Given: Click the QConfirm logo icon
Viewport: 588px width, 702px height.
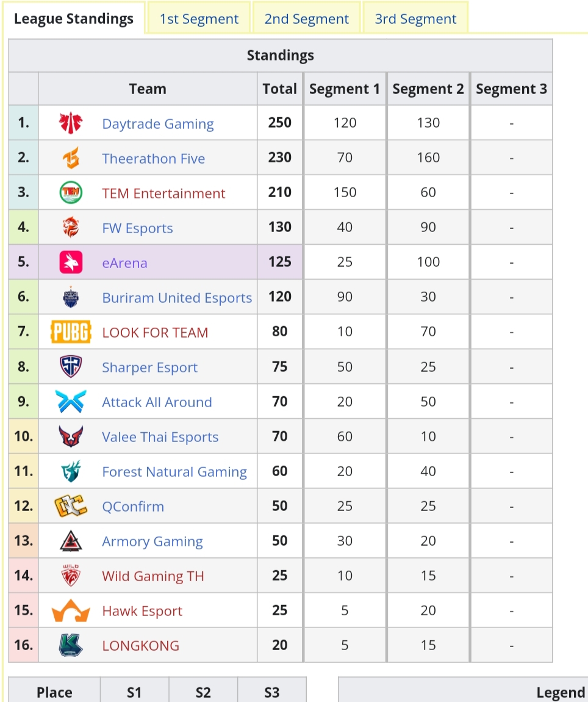Looking at the screenshot, I should (71, 506).
